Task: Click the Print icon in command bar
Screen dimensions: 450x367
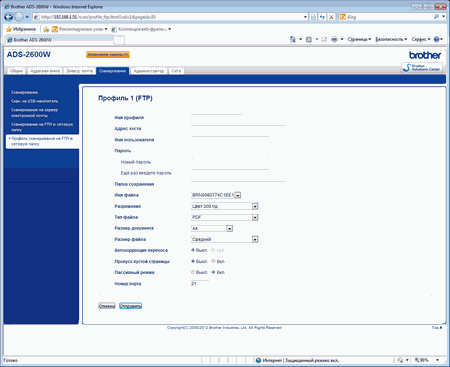Action: 334,39
